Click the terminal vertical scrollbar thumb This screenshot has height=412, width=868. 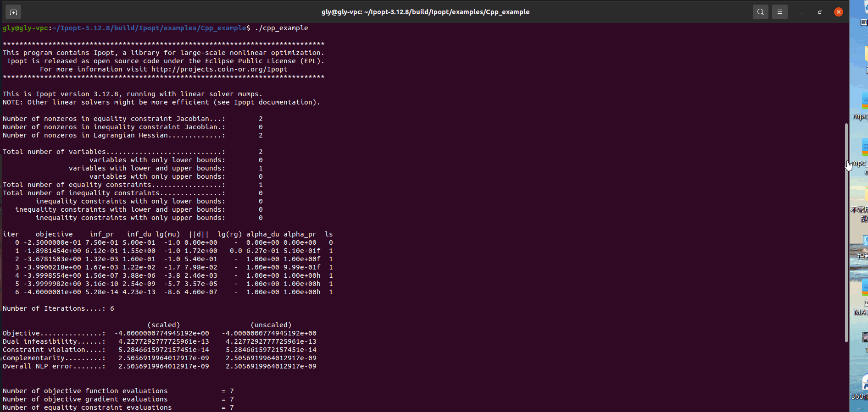click(x=846, y=233)
